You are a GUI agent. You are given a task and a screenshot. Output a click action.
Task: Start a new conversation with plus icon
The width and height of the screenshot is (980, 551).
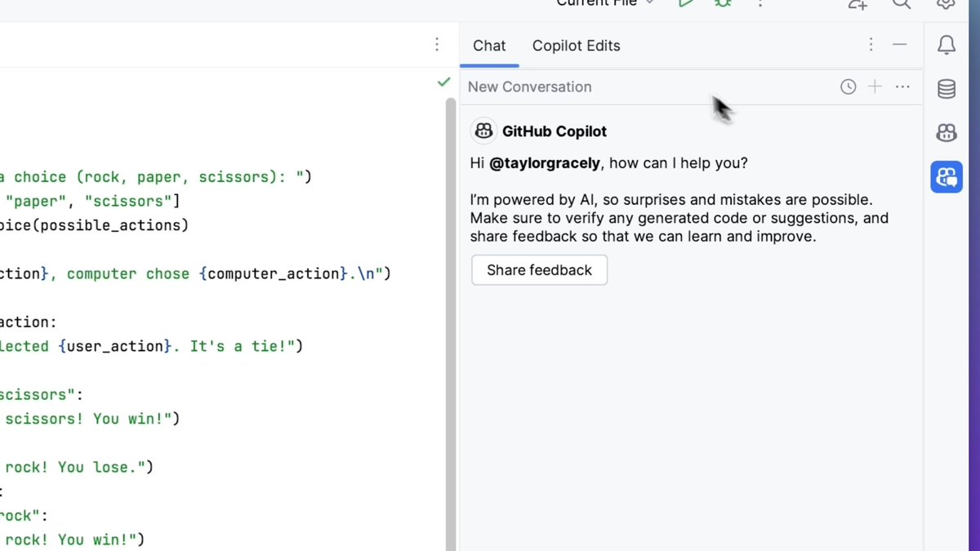[x=875, y=87]
